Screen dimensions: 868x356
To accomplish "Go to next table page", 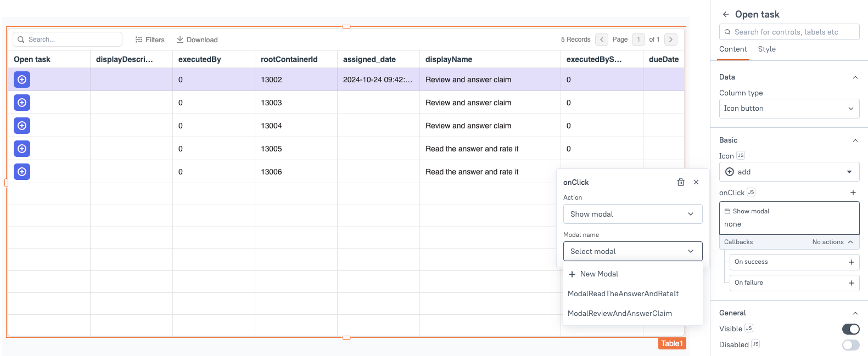I will point(670,39).
